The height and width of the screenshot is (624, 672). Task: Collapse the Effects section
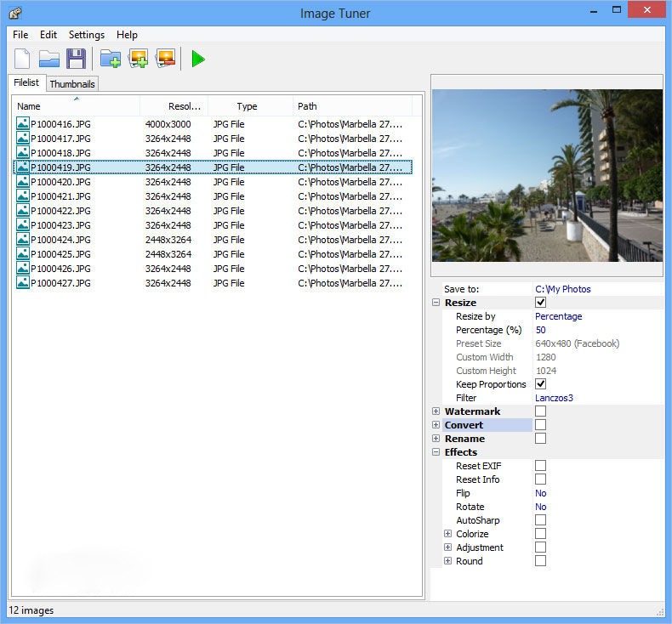pyautogui.click(x=436, y=452)
